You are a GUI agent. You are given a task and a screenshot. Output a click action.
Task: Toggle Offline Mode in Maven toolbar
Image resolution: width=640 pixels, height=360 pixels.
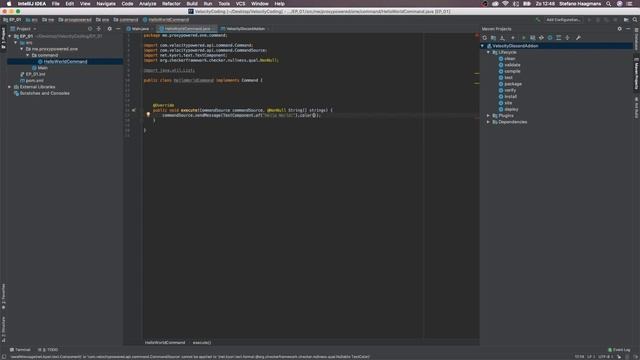pos(541,38)
